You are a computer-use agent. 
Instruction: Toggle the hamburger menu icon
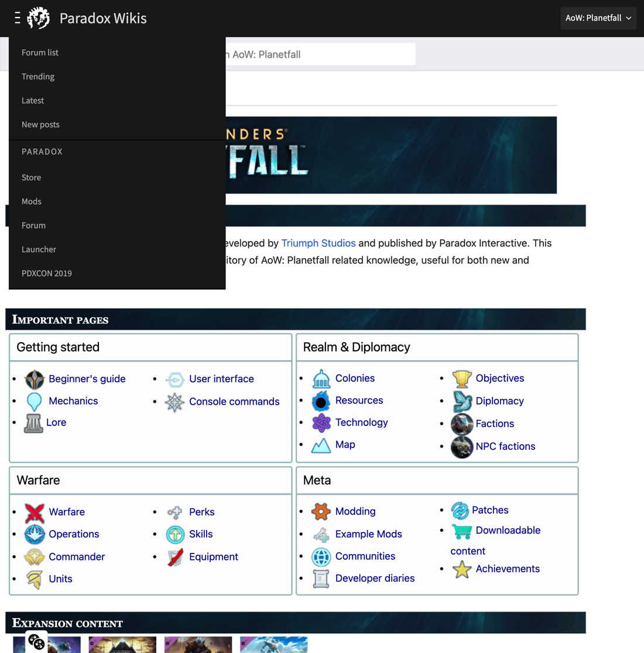click(18, 18)
